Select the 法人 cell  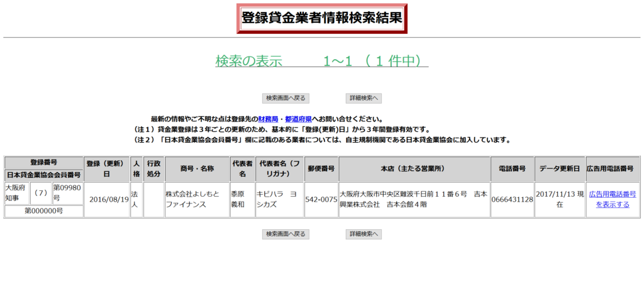point(136,200)
